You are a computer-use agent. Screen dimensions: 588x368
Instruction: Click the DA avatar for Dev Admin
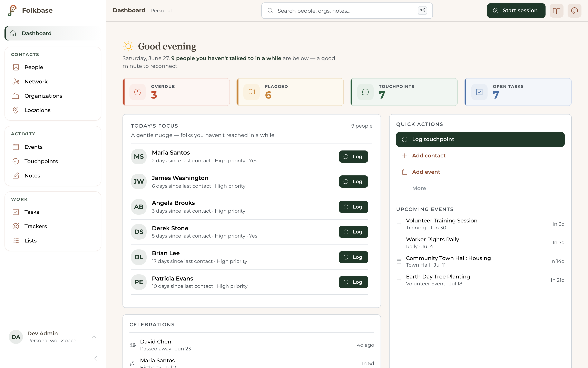(16, 337)
